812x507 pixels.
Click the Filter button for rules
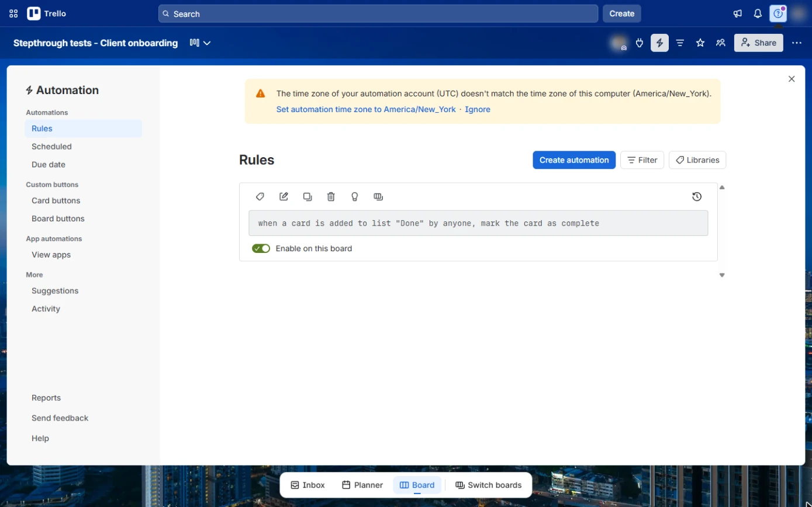[x=642, y=160]
